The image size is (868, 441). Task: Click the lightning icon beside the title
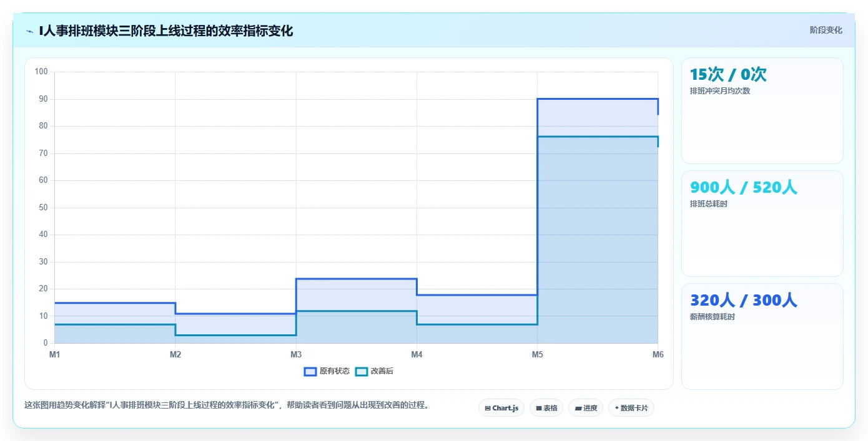[30, 31]
